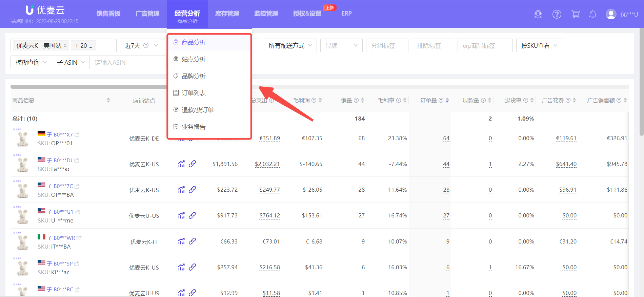This screenshot has width=644, height=297.
Task: Open external link icon next to B0***G1
Action: point(77,212)
